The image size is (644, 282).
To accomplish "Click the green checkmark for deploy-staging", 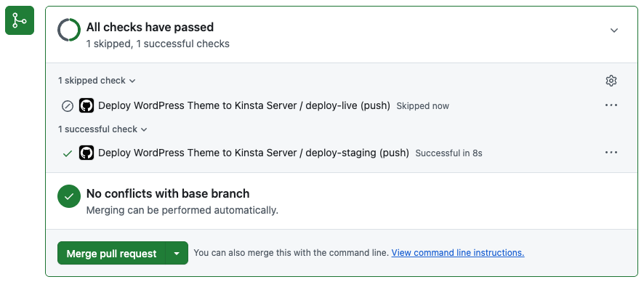I will coord(68,153).
